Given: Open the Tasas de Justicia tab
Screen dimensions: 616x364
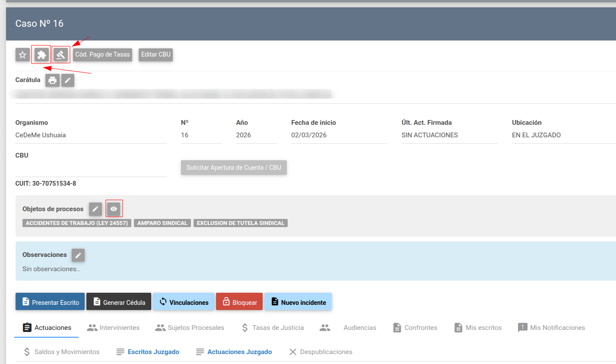Looking at the screenshot, I should pos(272,328).
